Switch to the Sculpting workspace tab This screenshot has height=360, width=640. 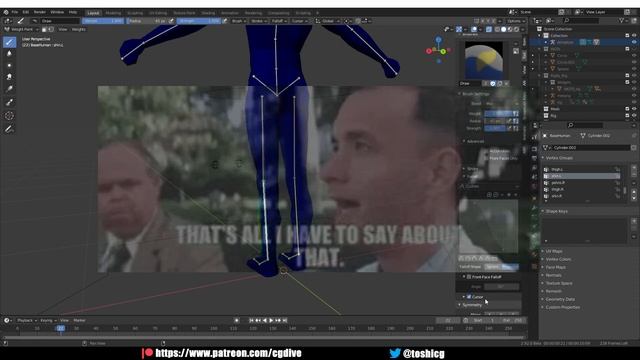pyautogui.click(x=135, y=13)
